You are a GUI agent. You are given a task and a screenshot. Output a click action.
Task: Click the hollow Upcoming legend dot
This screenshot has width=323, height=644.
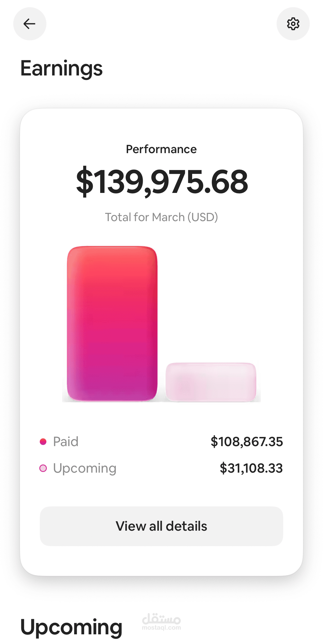point(43,468)
